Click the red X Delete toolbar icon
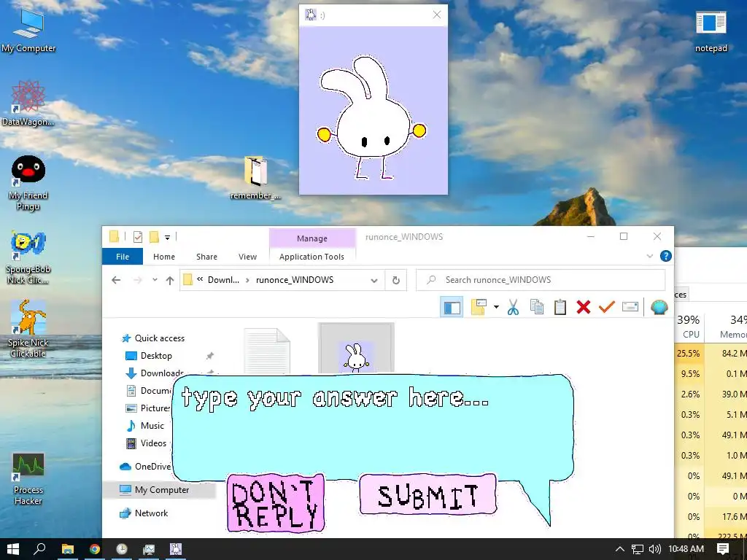The height and width of the screenshot is (560, 747). (x=583, y=307)
